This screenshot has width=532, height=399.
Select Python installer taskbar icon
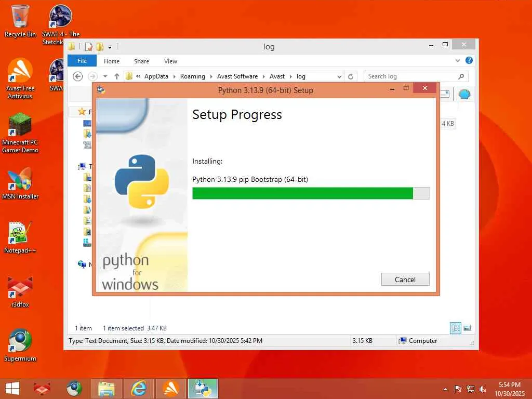coord(203,389)
